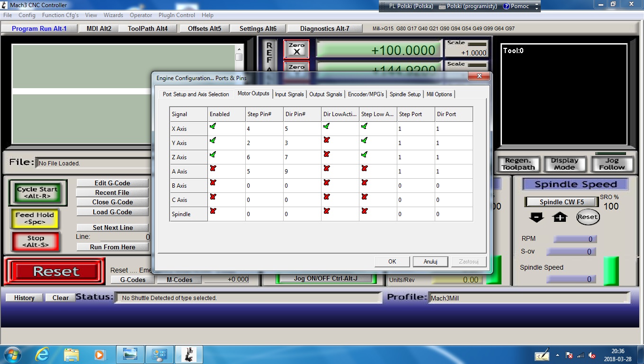Toggle Spindle Dir LowActive cross

pos(327,211)
